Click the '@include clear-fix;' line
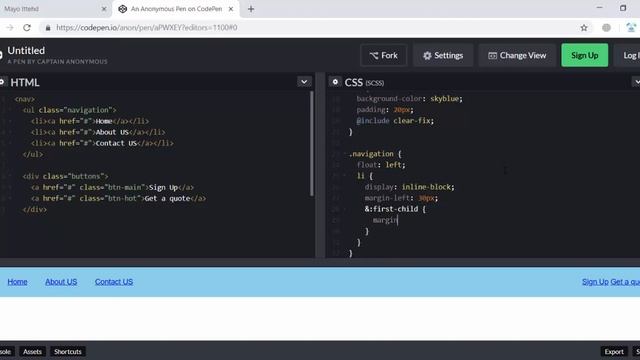 (x=395, y=121)
